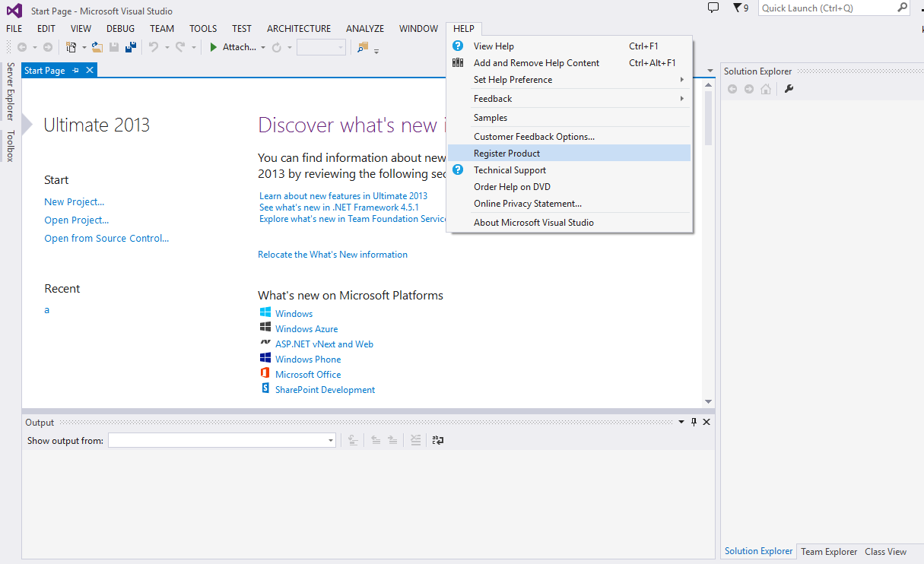Click the New Project... link
Screen dimensions: 924x564
pyautogui.click(x=75, y=202)
